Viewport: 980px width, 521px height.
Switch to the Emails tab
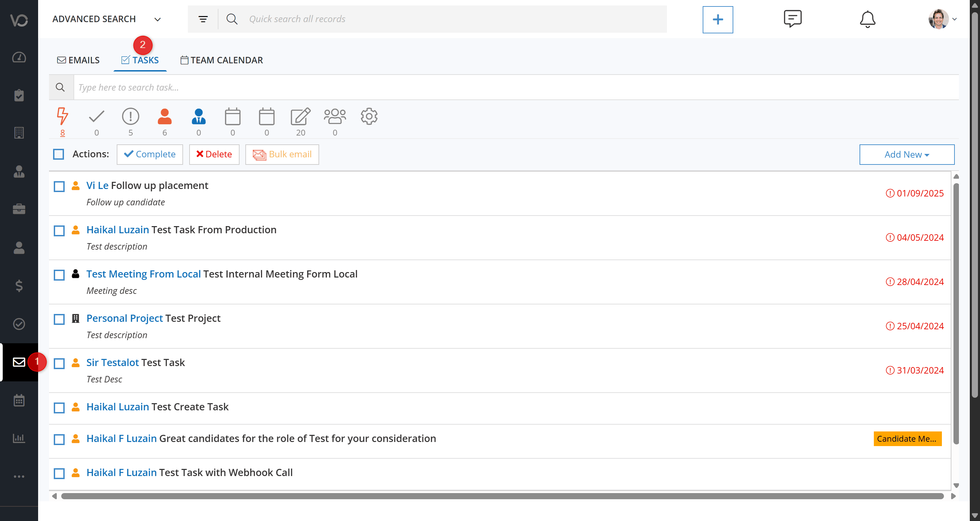click(x=78, y=60)
